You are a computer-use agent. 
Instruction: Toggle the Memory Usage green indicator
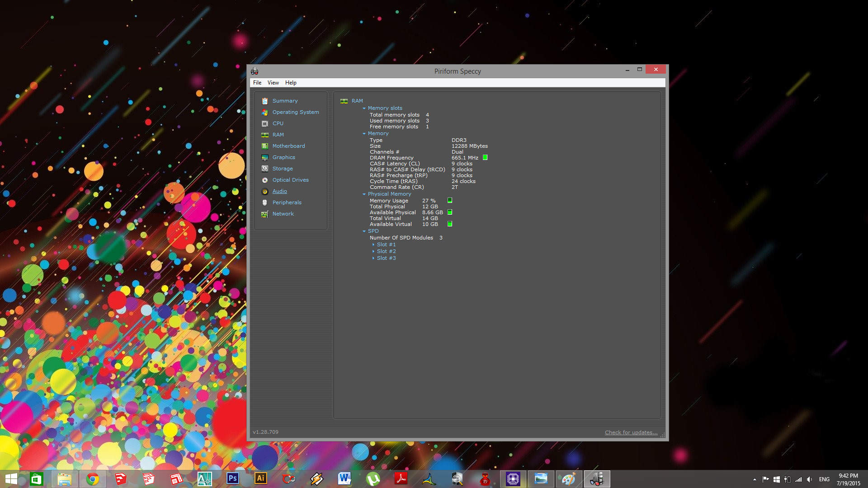450,200
